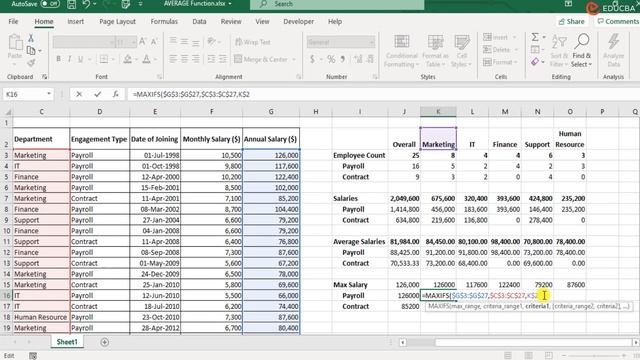
Task: Click Merge & Center button
Action: (x=261, y=59)
